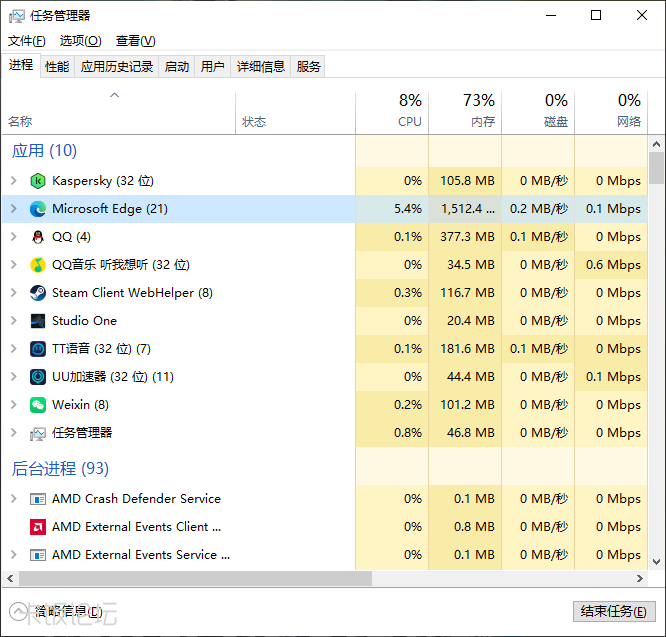Screen dimensions: 666x637
Task: Open the 选项(O) menu
Action: 81,41
